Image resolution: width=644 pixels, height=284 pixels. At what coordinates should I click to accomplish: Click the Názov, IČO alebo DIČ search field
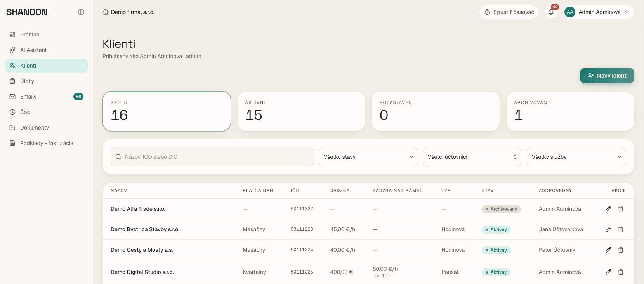(x=212, y=157)
